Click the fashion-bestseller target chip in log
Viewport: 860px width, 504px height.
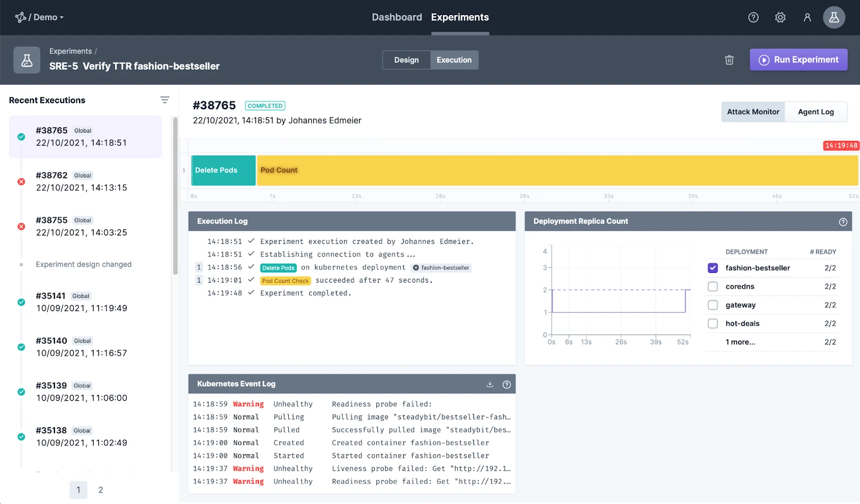pos(441,268)
